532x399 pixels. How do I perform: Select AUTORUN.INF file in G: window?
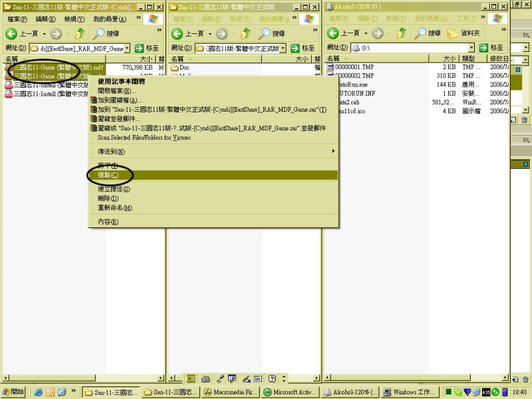[x=357, y=93]
